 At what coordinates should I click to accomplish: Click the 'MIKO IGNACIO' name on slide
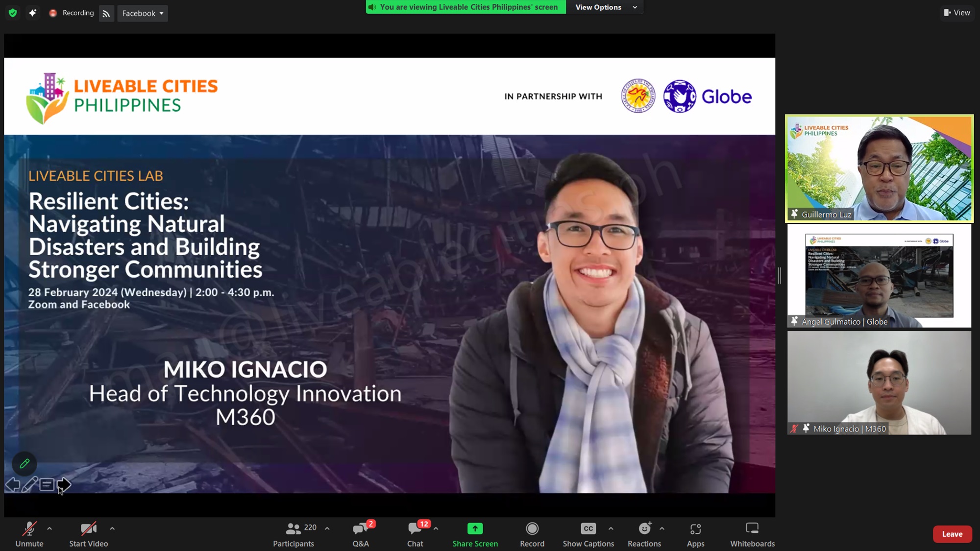click(x=245, y=369)
